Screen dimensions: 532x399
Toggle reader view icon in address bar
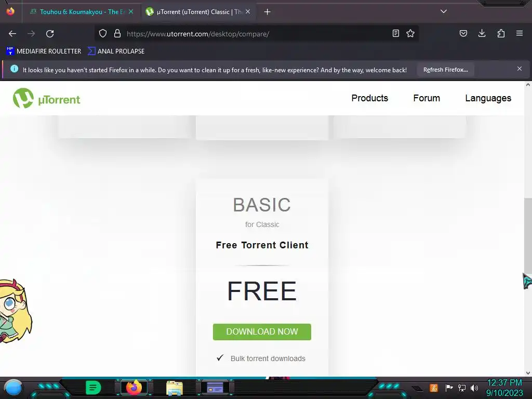tap(395, 33)
